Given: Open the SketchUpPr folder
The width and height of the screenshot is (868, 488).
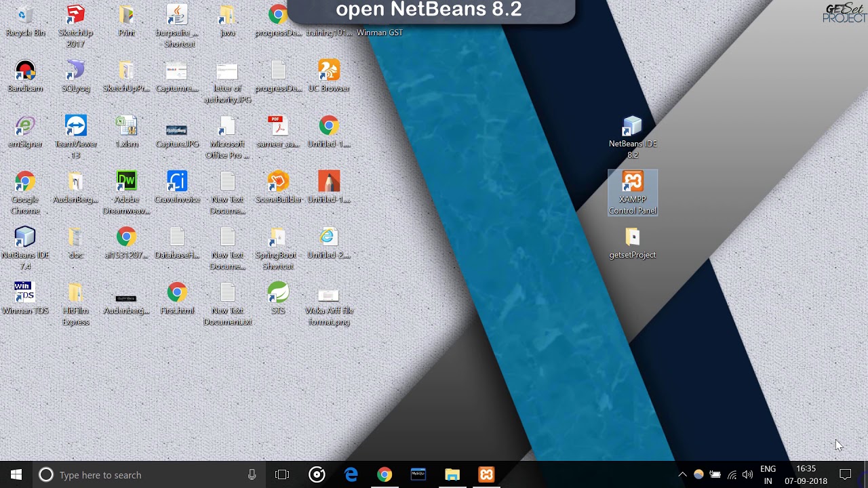Looking at the screenshot, I should [126, 76].
